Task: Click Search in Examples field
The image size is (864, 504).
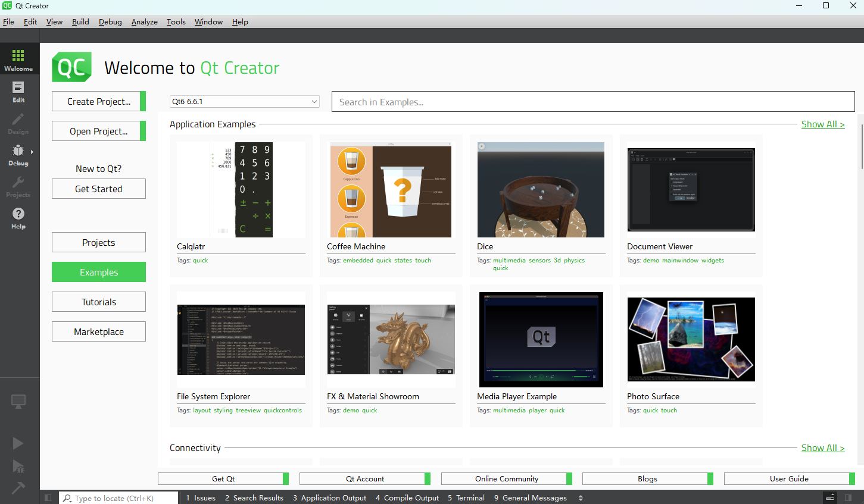Action: (x=593, y=102)
